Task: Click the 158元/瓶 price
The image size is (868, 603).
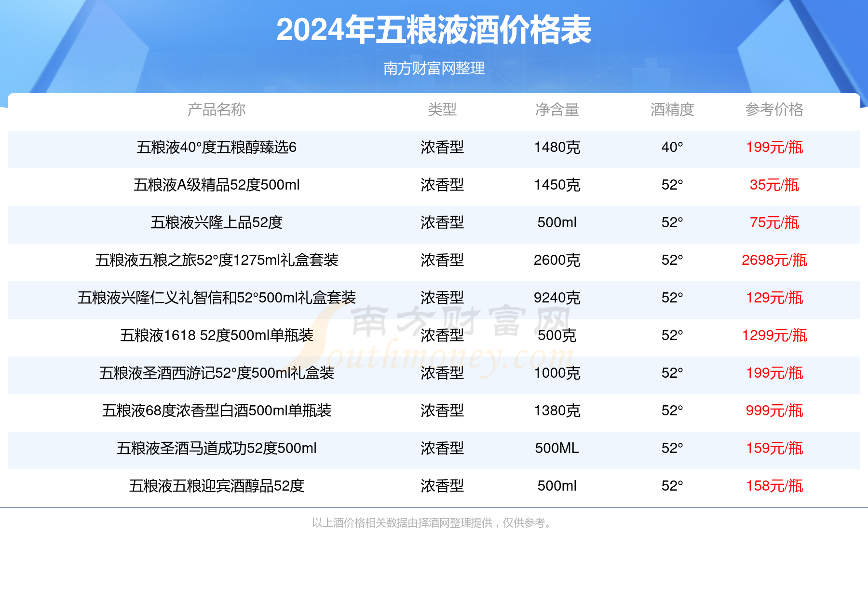Action: pos(774,486)
